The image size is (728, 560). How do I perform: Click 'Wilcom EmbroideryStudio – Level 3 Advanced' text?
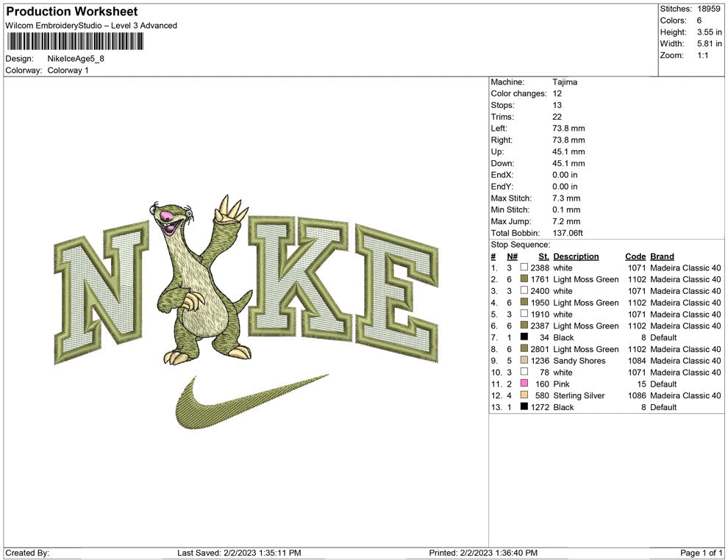point(91,26)
